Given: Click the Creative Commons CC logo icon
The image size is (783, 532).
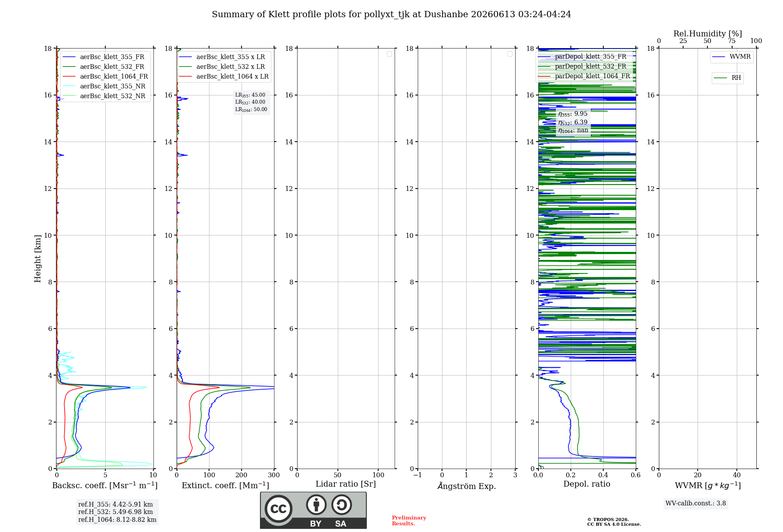Looking at the screenshot, I should coord(278,509).
